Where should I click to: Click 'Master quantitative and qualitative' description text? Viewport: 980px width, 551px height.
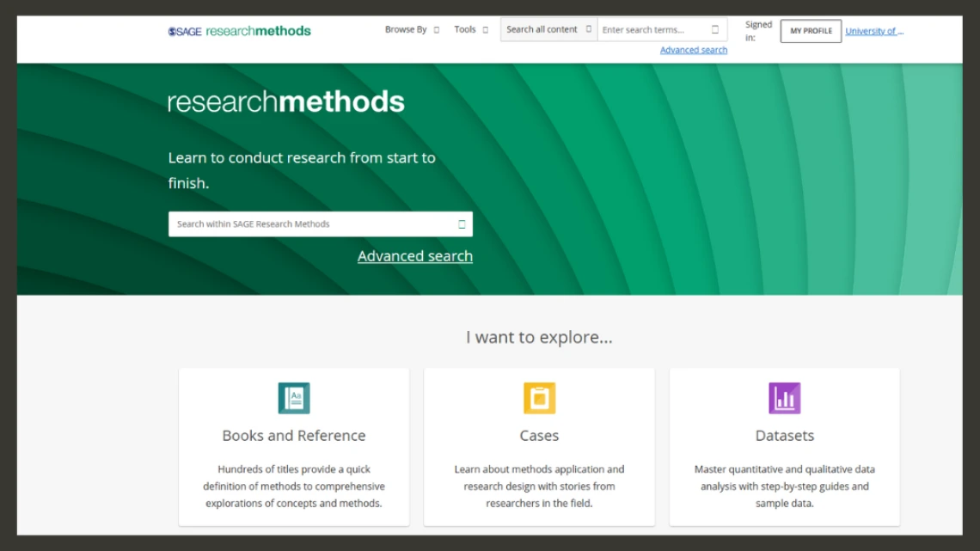tap(784, 486)
